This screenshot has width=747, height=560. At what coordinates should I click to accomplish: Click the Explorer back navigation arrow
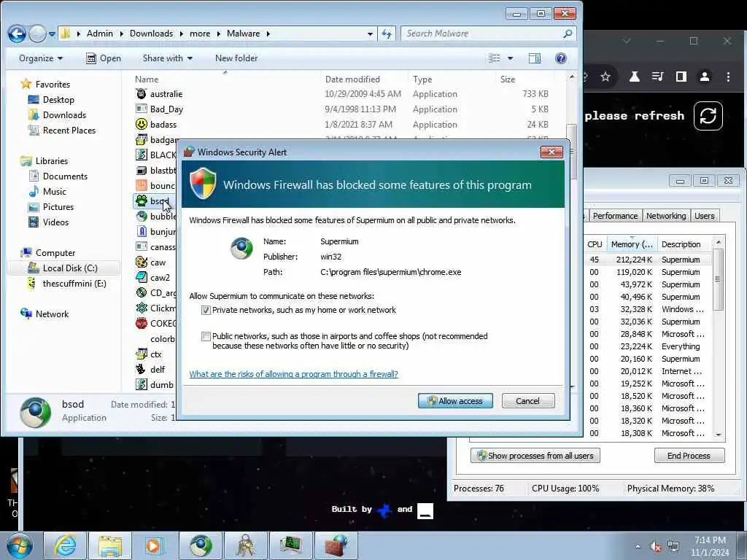pos(17,34)
